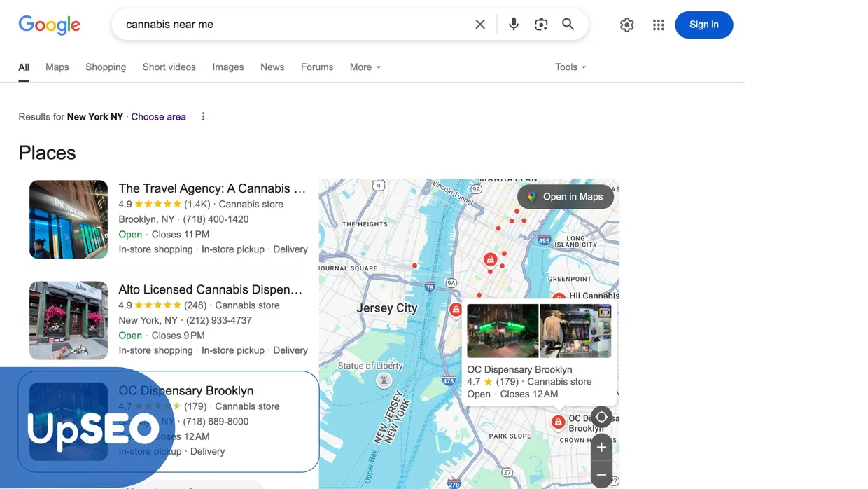Click (718) 689-8000 phone number
Screen dimensions: 868x489
click(x=216, y=421)
